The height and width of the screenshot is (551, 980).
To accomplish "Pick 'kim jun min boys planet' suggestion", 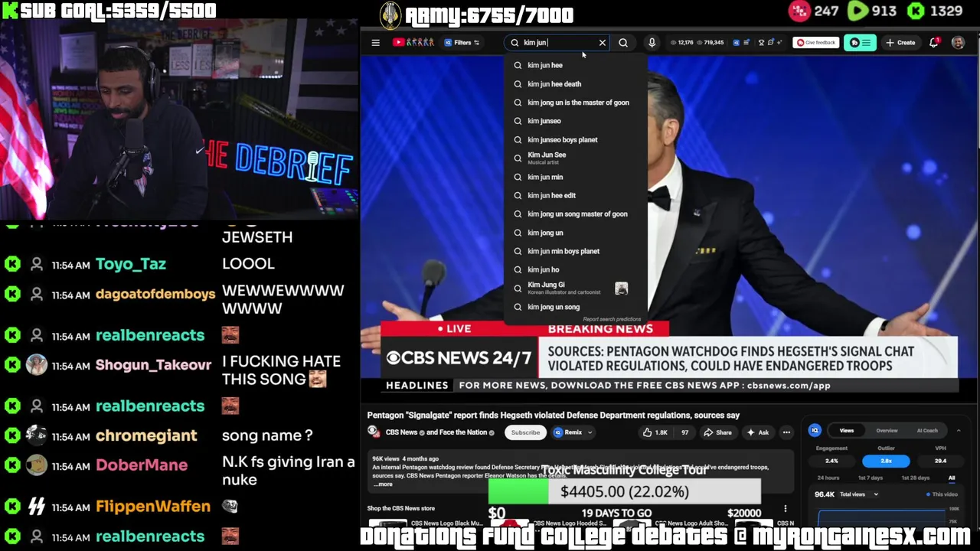I will [576, 251].
